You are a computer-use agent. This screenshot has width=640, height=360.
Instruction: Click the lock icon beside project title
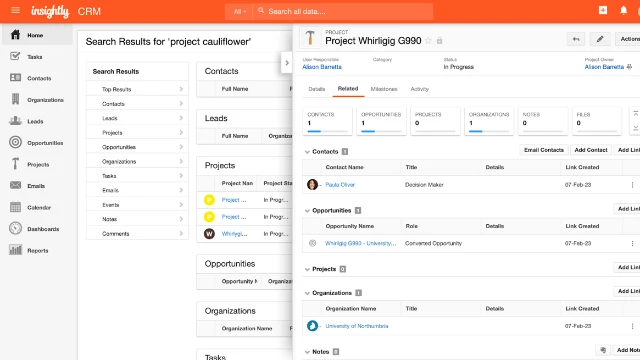click(439, 40)
